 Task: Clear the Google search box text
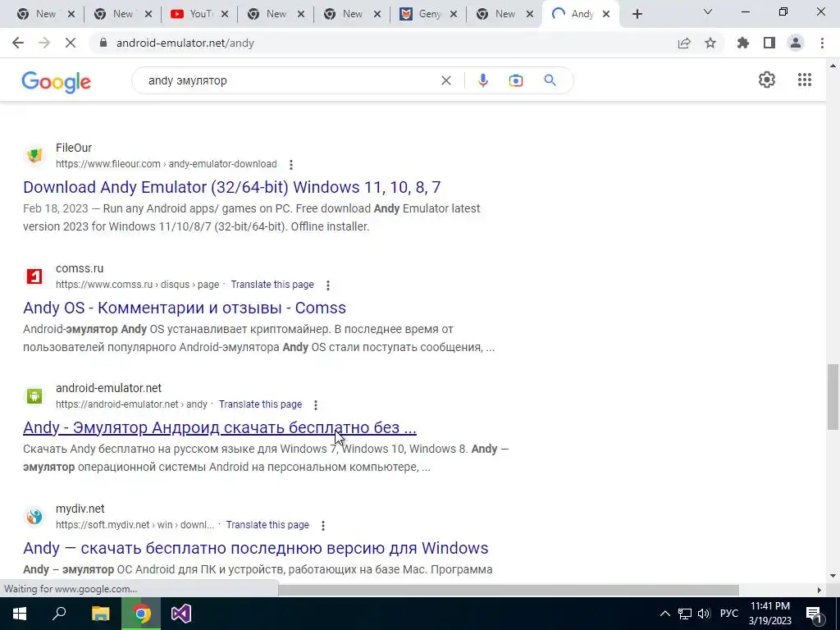pyautogui.click(x=445, y=80)
